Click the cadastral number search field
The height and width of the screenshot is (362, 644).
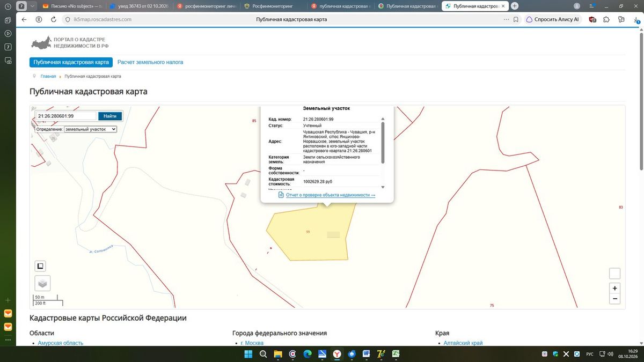pyautogui.click(x=66, y=116)
